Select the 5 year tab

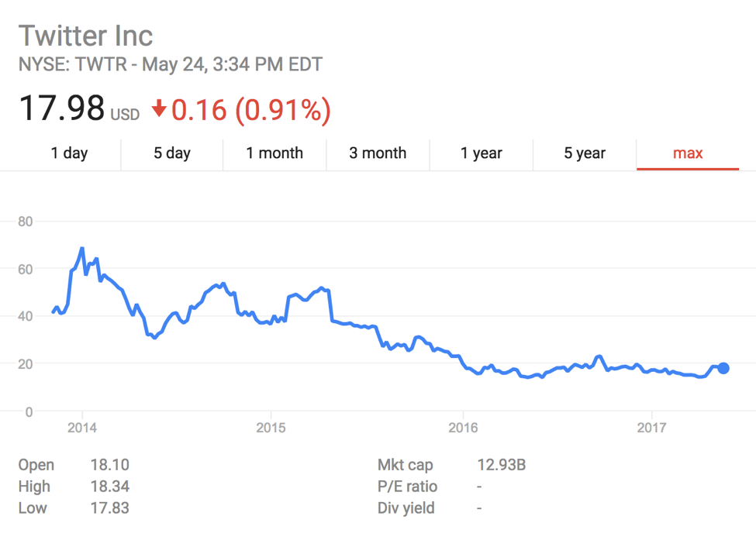coord(585,153)
